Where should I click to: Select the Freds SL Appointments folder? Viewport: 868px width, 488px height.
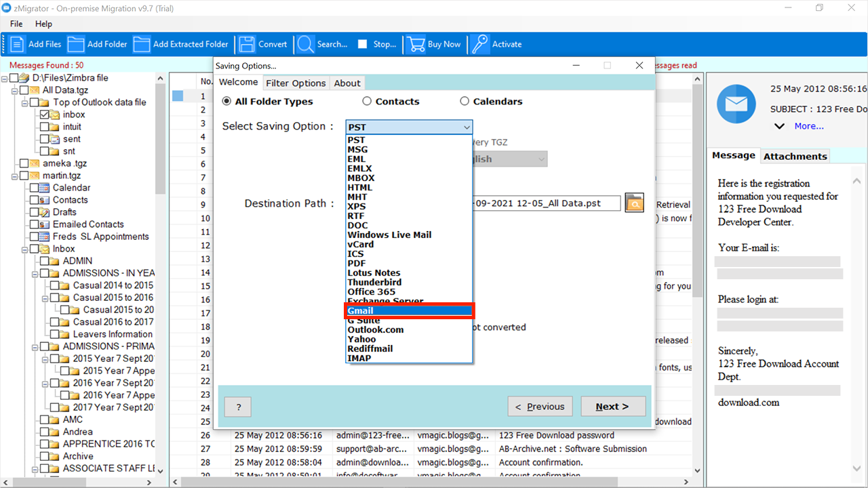pos(100,237)
